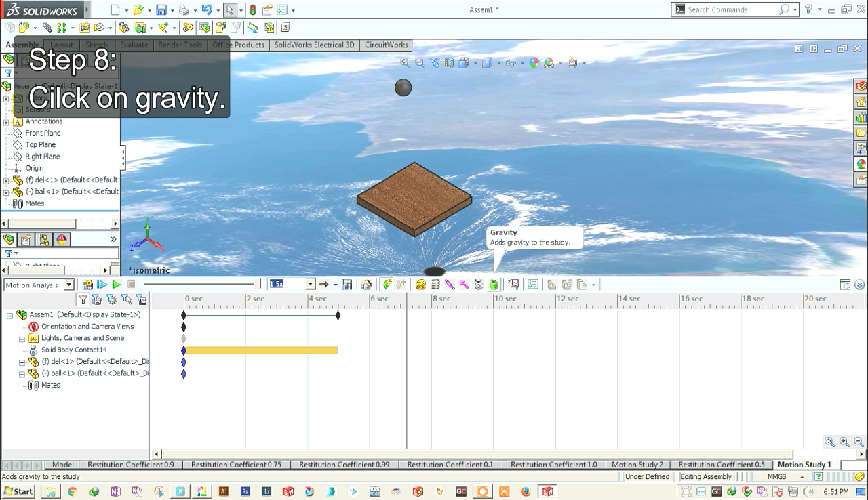
Task: Add a Damper using the pink icon
Action: point(450,285)
